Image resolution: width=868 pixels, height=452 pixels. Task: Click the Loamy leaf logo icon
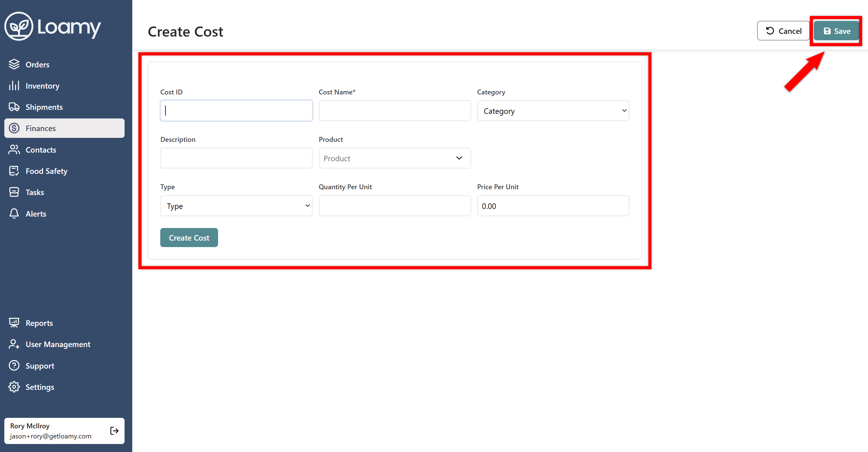19,26
